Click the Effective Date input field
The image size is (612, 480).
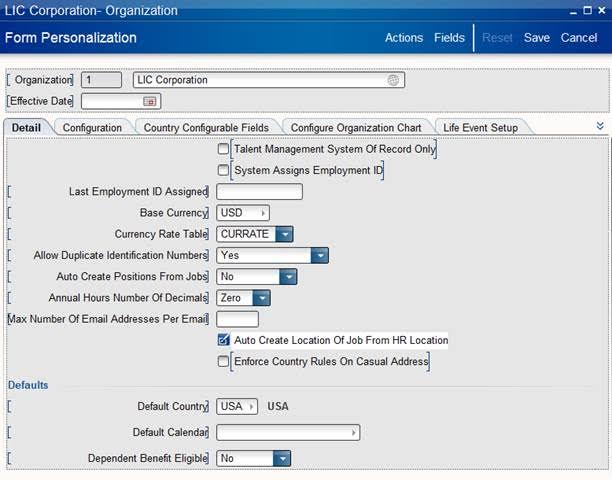click(121, 101)
